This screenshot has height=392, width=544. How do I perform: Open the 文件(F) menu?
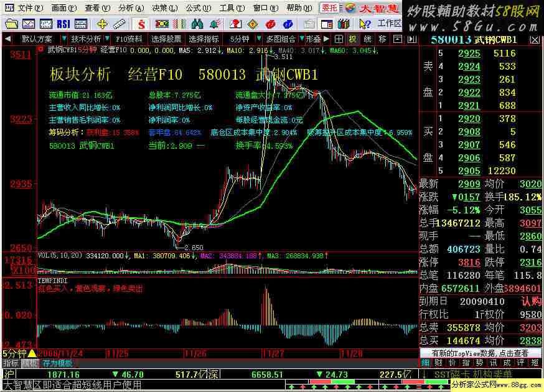coord(30,8)
